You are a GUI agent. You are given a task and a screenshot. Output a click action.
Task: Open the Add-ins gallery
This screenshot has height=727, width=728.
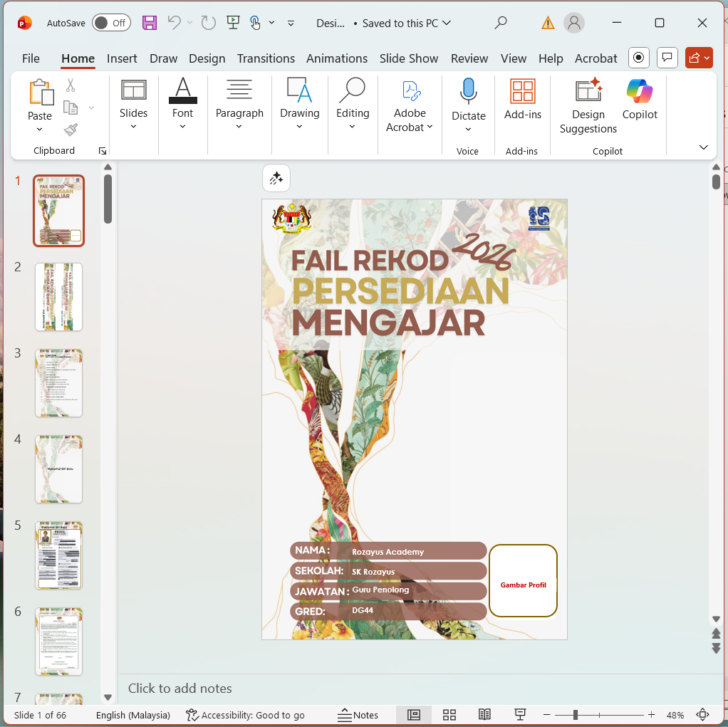[522, 100]
